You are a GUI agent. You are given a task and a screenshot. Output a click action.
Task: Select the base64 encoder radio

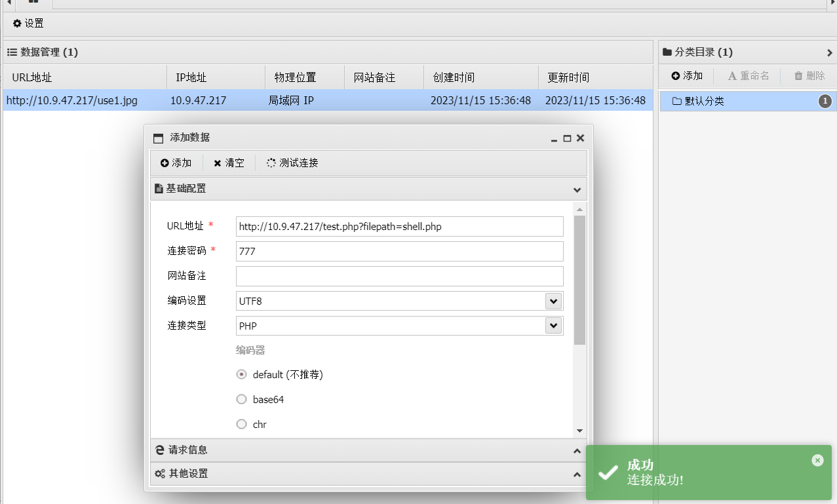tap(241, 399)
